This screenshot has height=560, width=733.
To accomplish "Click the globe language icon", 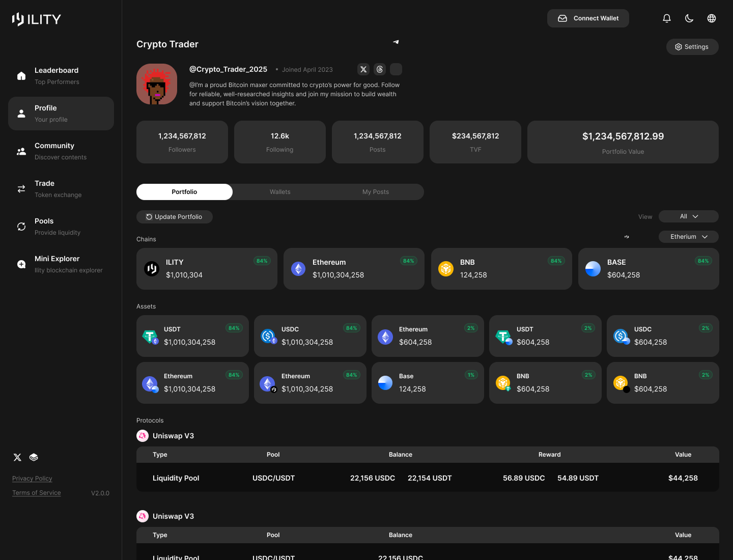I will coord(711,18).
